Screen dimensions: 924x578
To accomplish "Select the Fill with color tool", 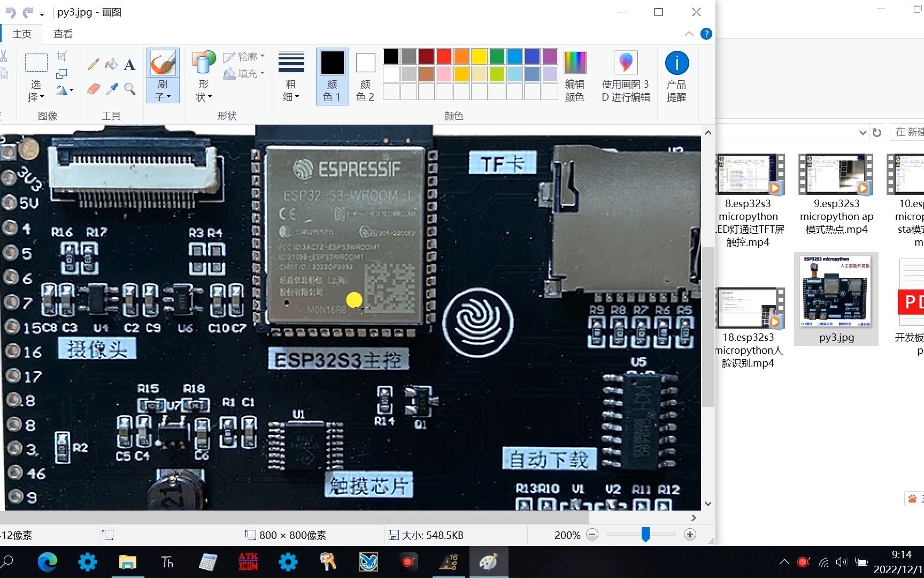I will [111, 64].
